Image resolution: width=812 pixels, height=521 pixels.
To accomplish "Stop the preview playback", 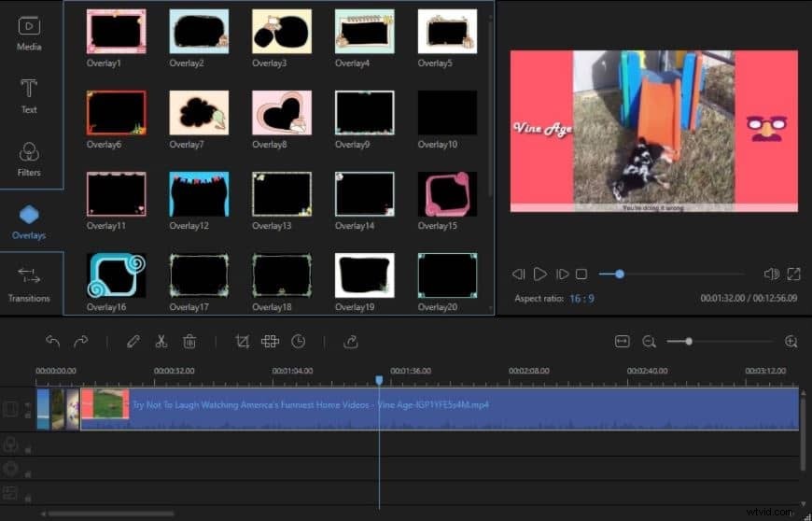I will tap(581, 274).
